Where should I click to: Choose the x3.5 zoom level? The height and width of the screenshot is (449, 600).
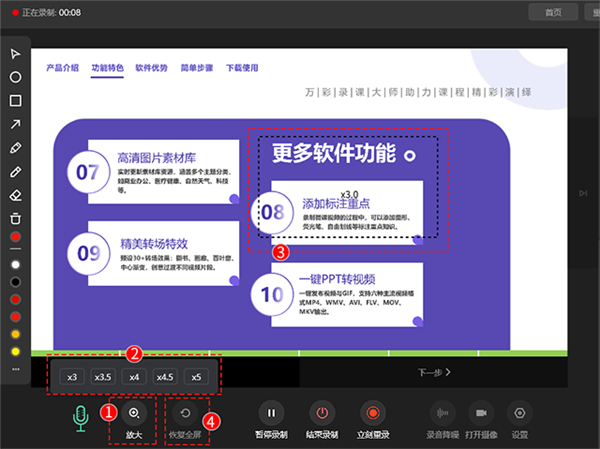[x=102, y=377]
